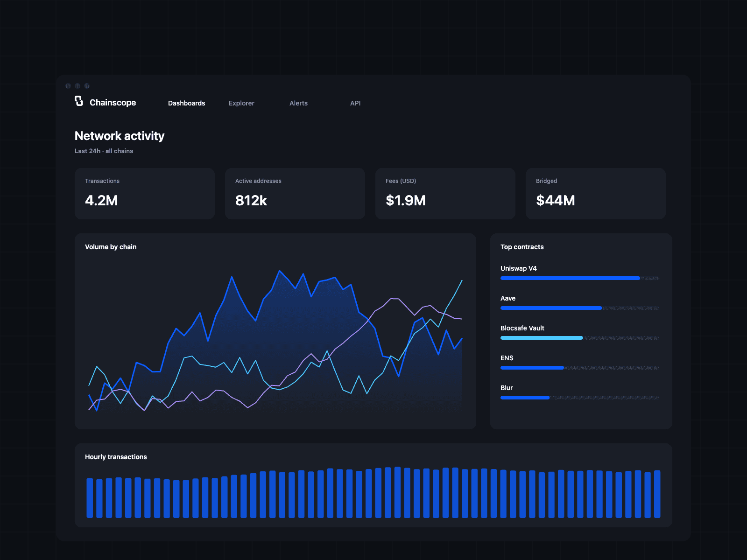Click the Aave progress bar
Viewport: 747px width, 560px height.
pyautogui.click(x=580, y=308)
